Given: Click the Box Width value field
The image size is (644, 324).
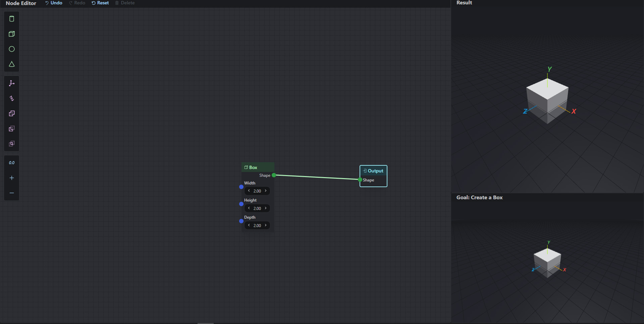Looking at the screenshot, I should point(257,191).
